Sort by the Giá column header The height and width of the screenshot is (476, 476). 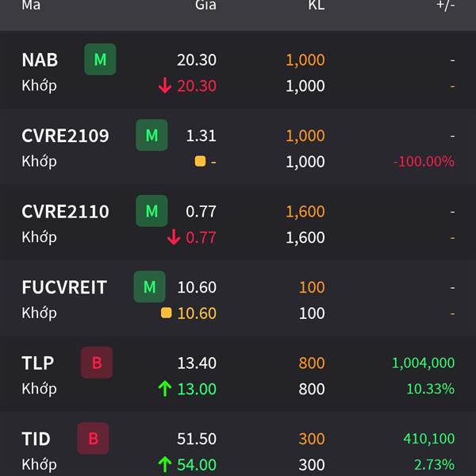(x=205, y=6)
